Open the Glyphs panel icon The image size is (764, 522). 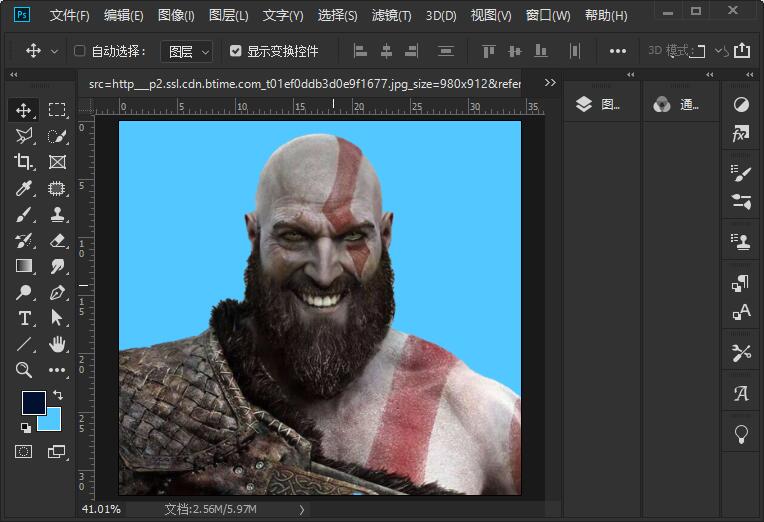[x=741, y=392]
